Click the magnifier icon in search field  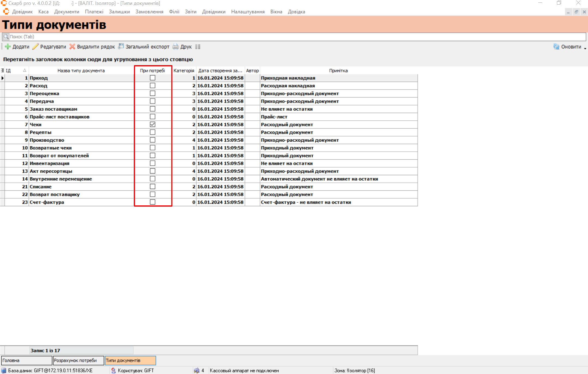tap(6, 37)
